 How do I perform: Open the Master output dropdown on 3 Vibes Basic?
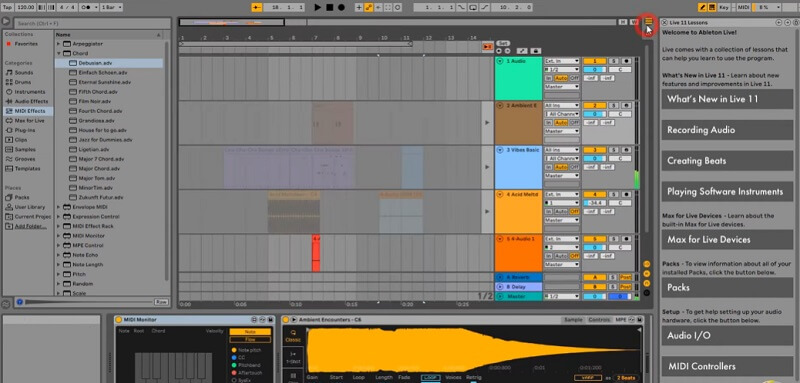coord(562,175)
